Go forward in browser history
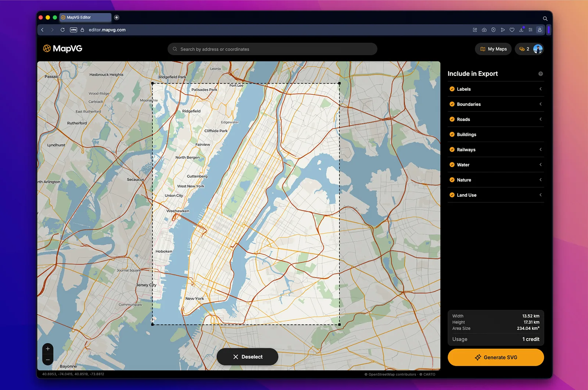This screenshot has height=390, width=588. [52, 30]
